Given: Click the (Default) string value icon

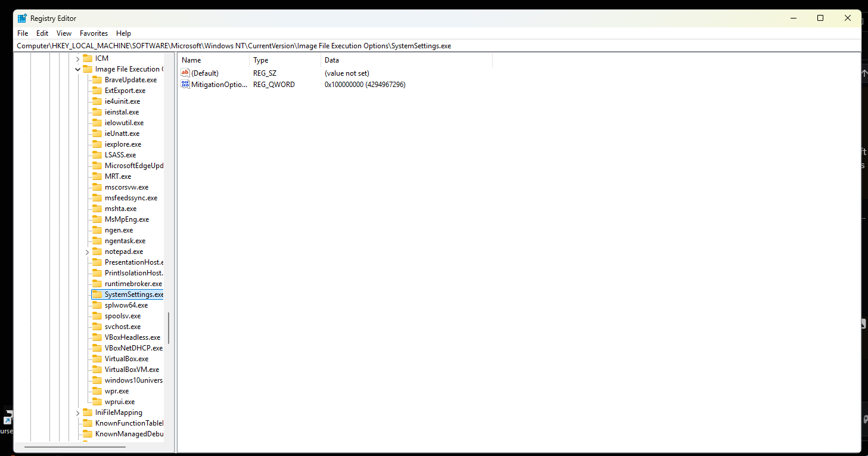Looking at the screenshot, I should click(x=185, y=73).
